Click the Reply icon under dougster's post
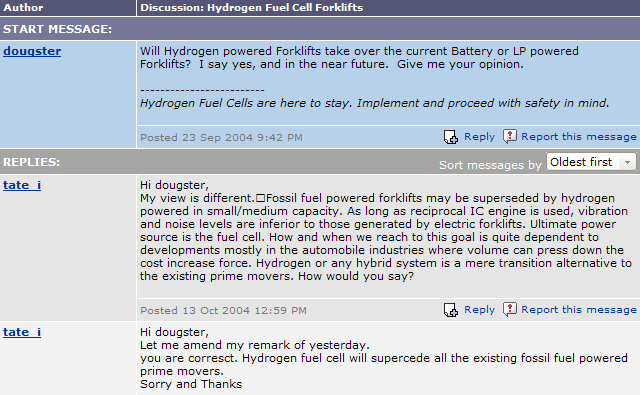 click(x=451, y=137)
